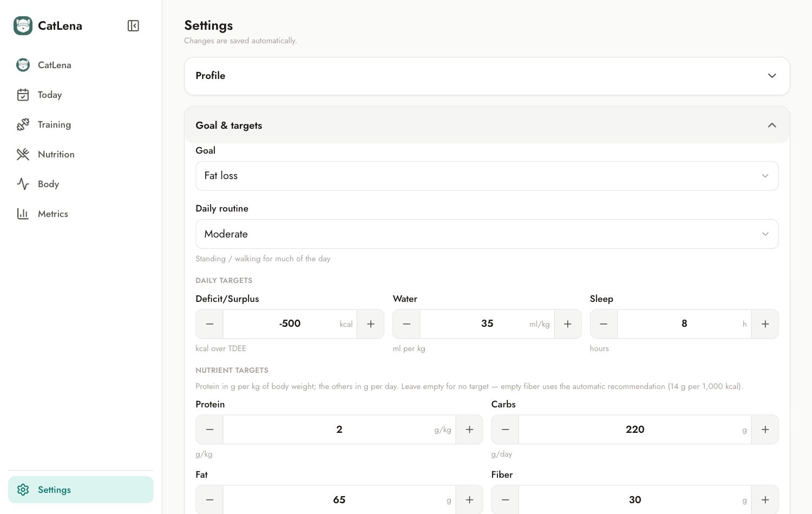Navigate to Nutrition
The image size is (812, 514).
coord(81,154)
